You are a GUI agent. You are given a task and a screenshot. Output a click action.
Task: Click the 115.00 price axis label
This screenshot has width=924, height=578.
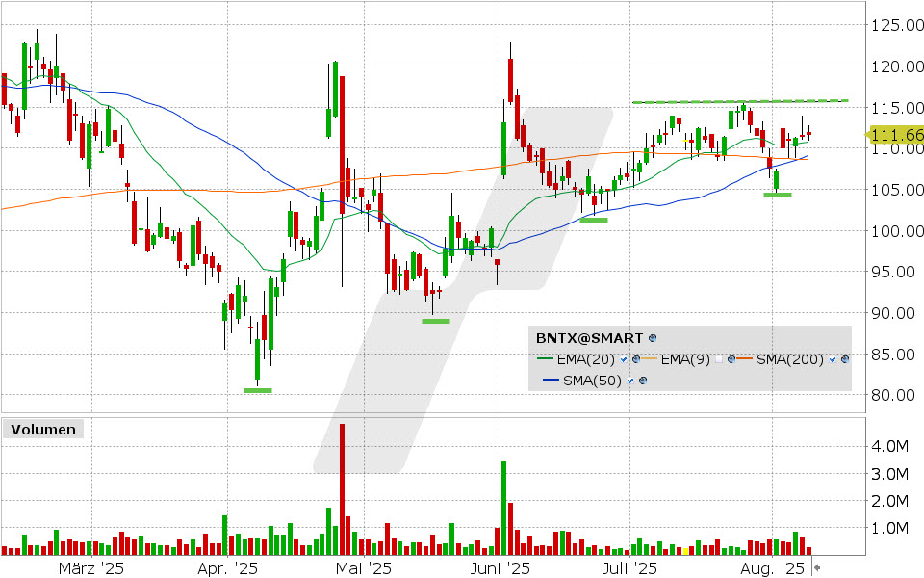pos(897,108)
